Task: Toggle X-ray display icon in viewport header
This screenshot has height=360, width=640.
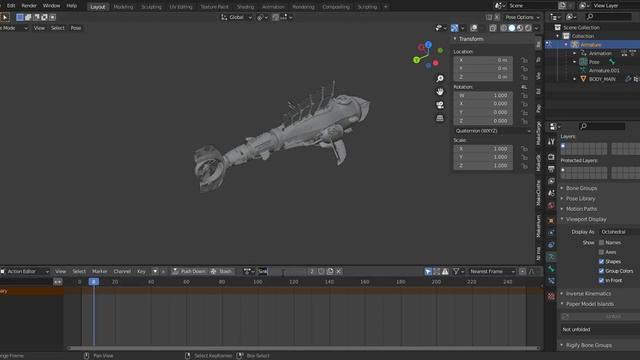Action: tap(493, 28)
